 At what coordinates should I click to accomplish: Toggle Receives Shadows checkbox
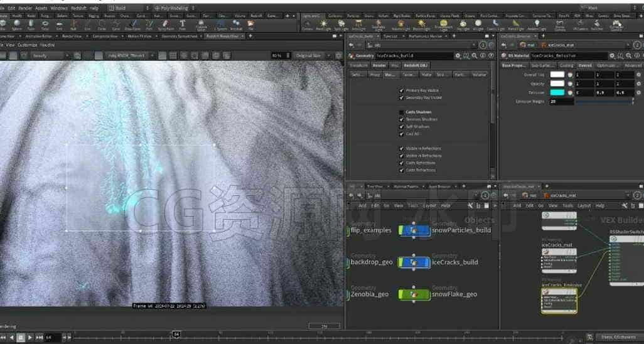pyautogui.click(x=402, y=119)
